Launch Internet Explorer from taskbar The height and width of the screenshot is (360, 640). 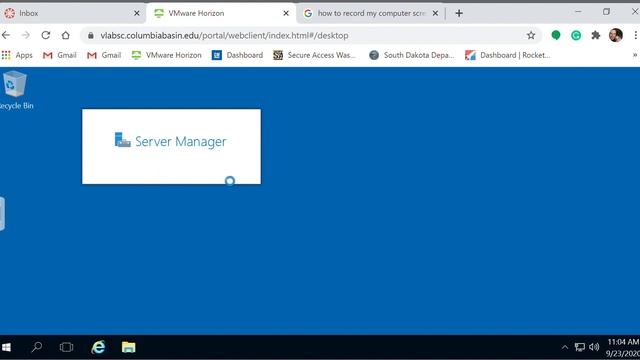pyautogui.click(x=98, y=347)
